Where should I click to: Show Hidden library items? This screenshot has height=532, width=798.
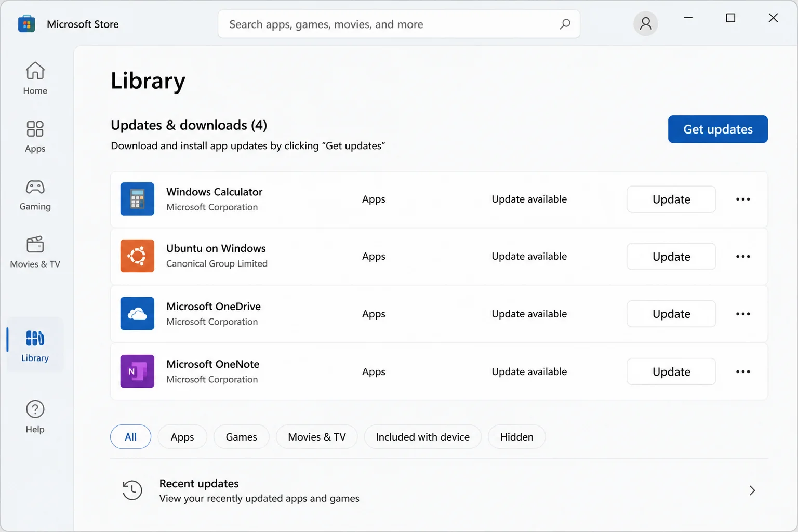coord(516,437)
